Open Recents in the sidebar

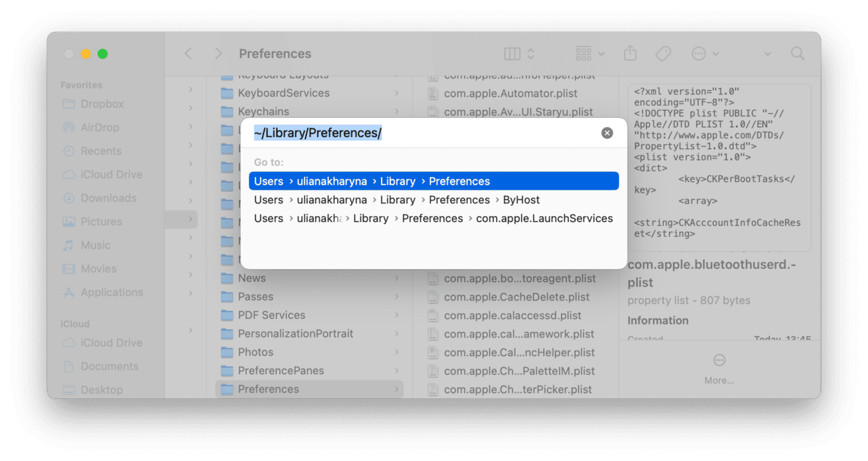[x=91, y=151]
